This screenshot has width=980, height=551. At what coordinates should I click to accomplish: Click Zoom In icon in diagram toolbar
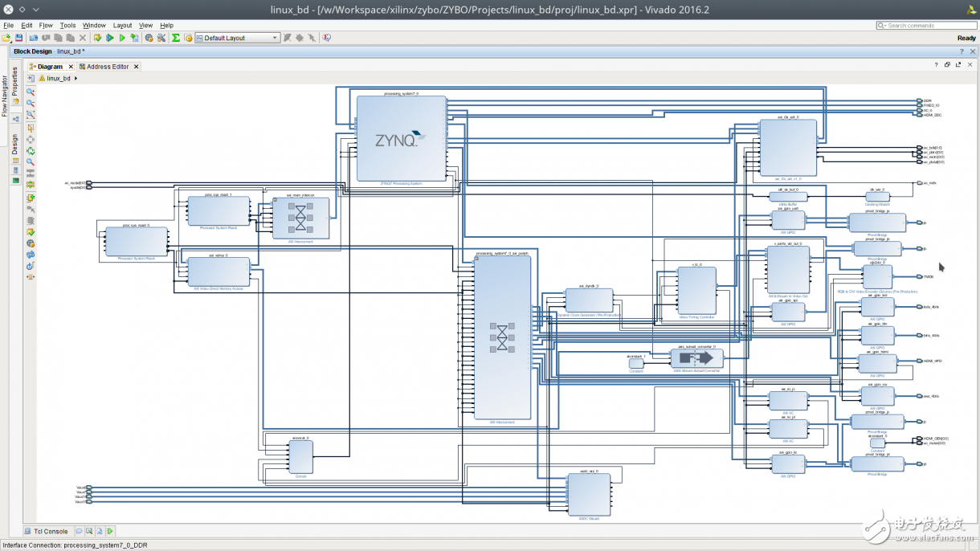click(31, 92)
